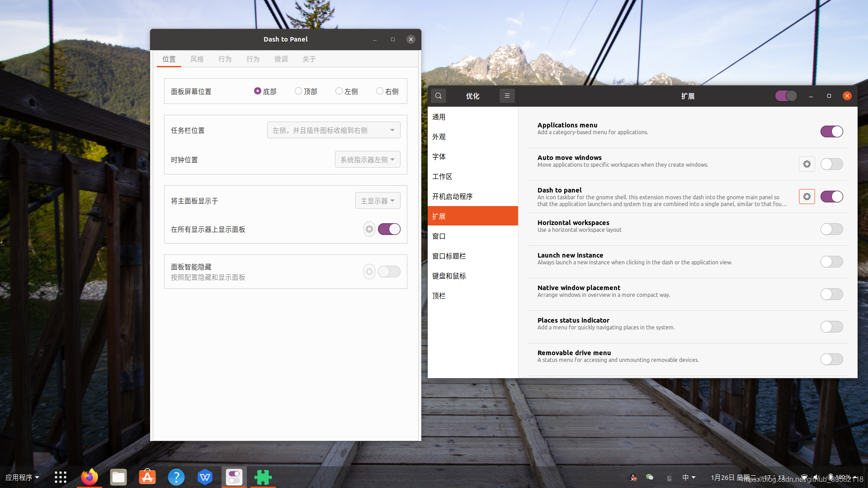This screenshot has width=868, height=488.
Task: Open Auto move windows settings gear
Action: tap(807, 164)
